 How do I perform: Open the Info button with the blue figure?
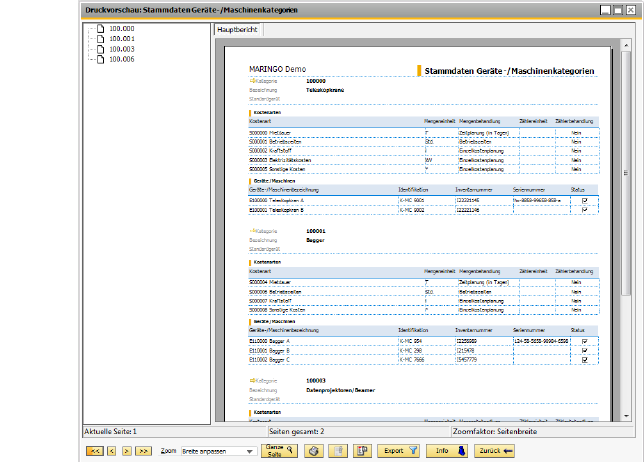click(x=447, y=451)
